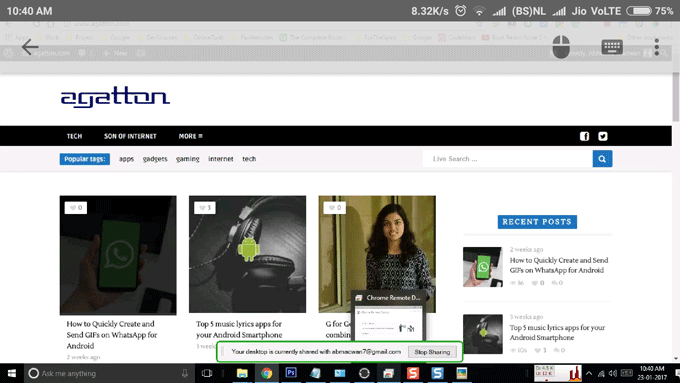Open the apps tag
The width and height of the screenshot is (680, 383).
pos(126,159)
